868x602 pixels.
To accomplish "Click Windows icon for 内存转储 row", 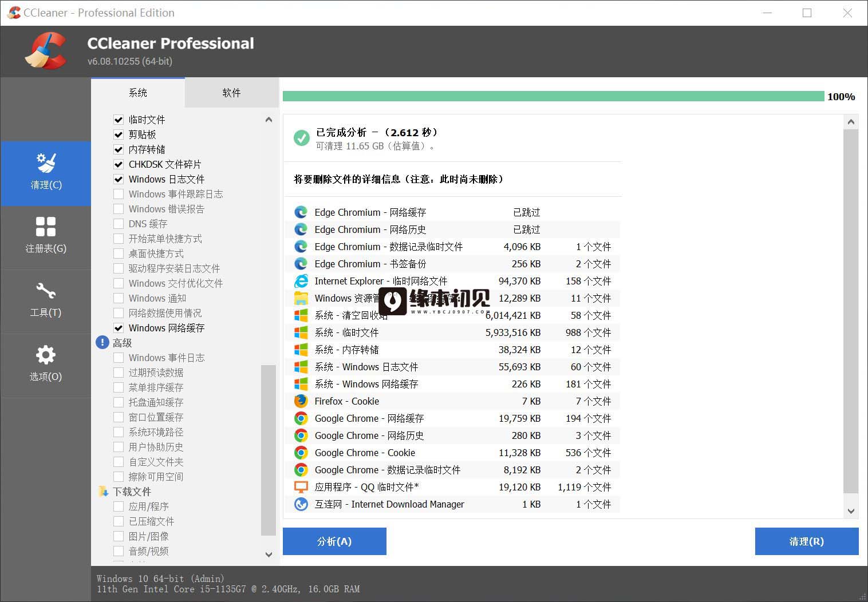I will (x=301, y=350).
